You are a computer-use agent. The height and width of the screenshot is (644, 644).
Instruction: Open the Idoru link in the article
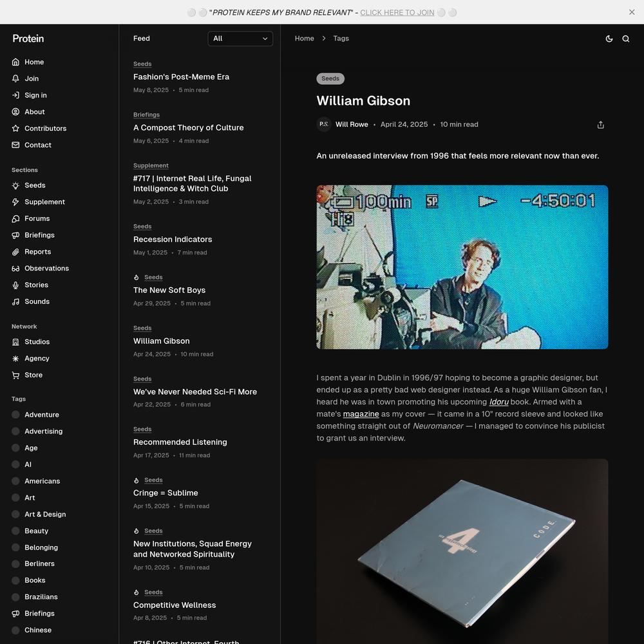498,402
